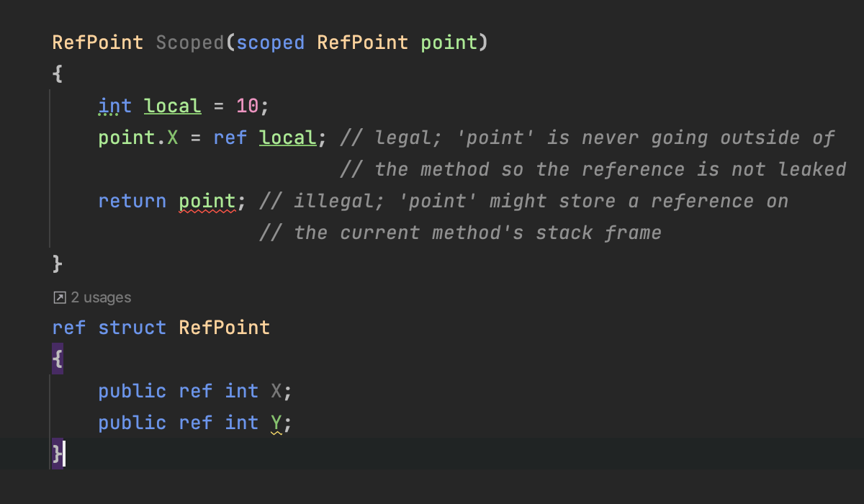Click the comment starting with '// legal;'
Screen dimensions: 864x504
click(x=587, y=138)
